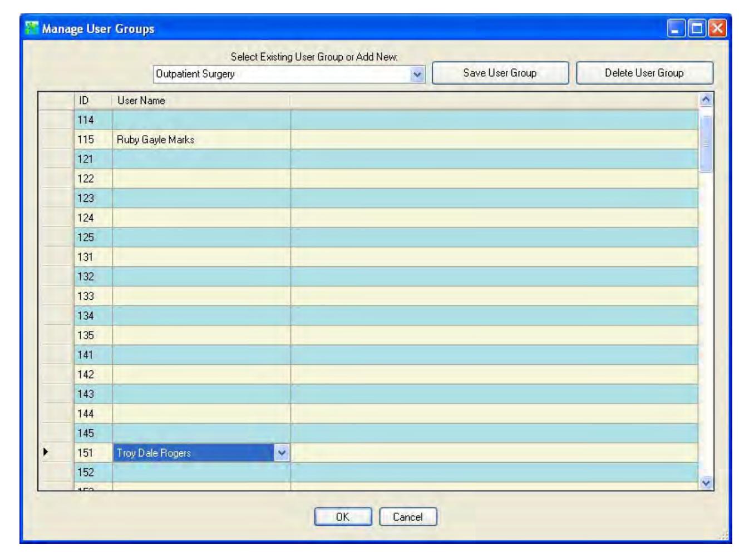Click the scrollbar up arrow
749x560 pixels.
[706, 100]
